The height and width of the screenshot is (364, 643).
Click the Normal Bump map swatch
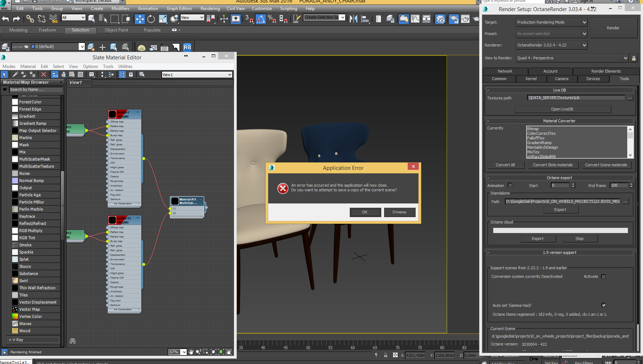pos(15,181)
